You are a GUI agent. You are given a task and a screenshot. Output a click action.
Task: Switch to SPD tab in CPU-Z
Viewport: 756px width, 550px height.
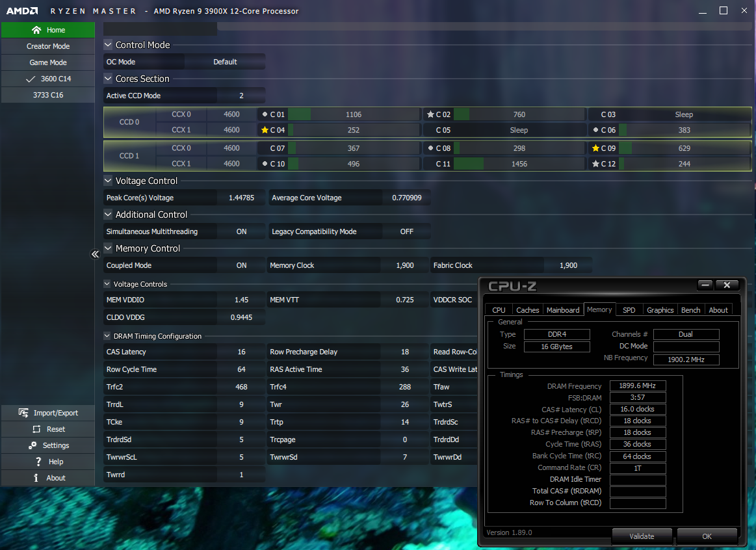click(629, 310)
